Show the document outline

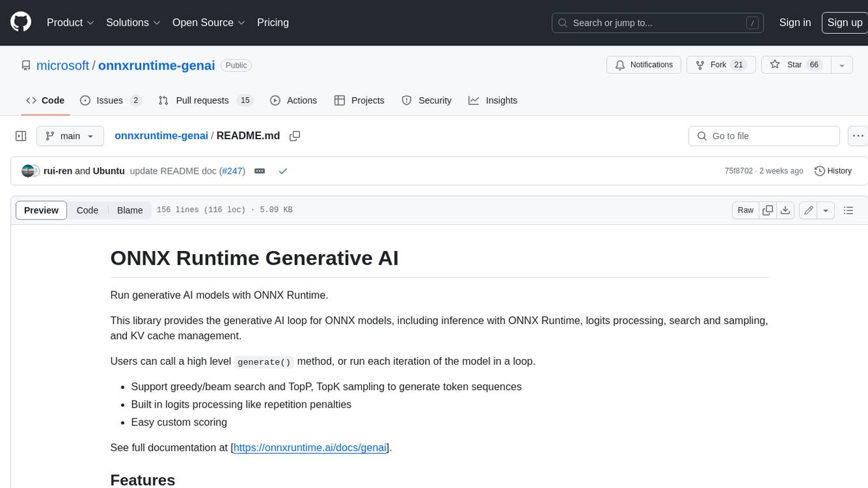point(848,210)
